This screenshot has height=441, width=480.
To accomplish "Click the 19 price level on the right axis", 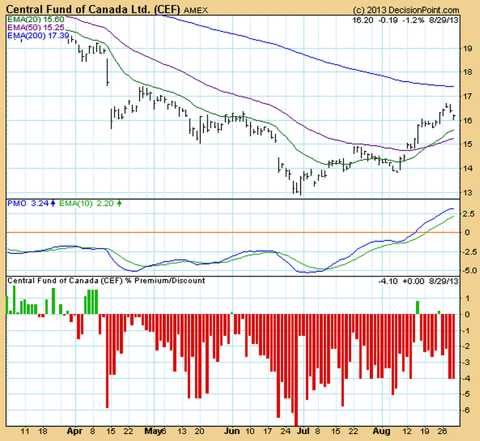I will [x=467, y=49].
